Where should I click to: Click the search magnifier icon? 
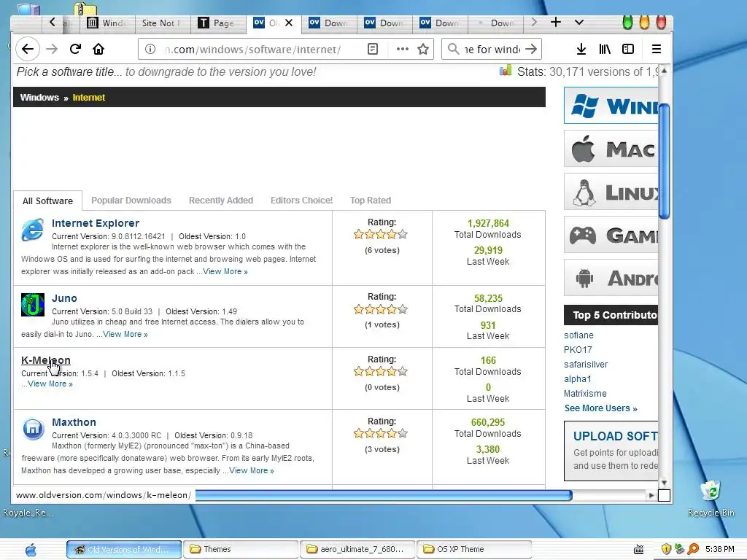pyautogui.click(x=454, y=49)
